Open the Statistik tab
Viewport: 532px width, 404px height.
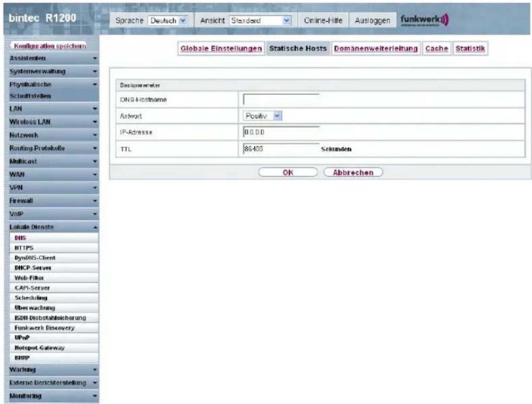coord(470,48)
